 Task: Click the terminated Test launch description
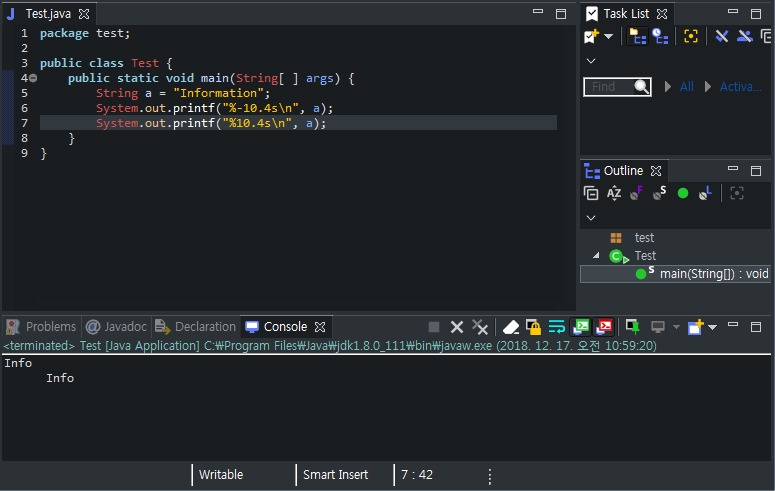330,346
